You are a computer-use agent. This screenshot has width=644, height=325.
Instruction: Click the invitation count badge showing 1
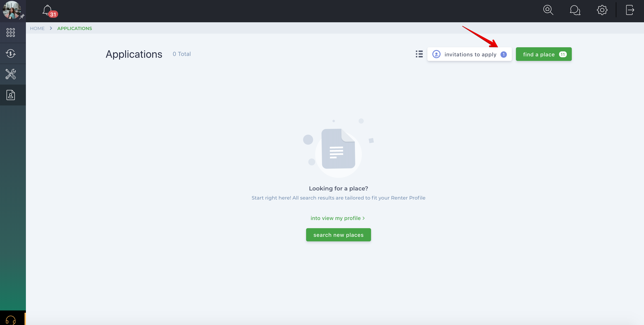click(x=503, y=54)
